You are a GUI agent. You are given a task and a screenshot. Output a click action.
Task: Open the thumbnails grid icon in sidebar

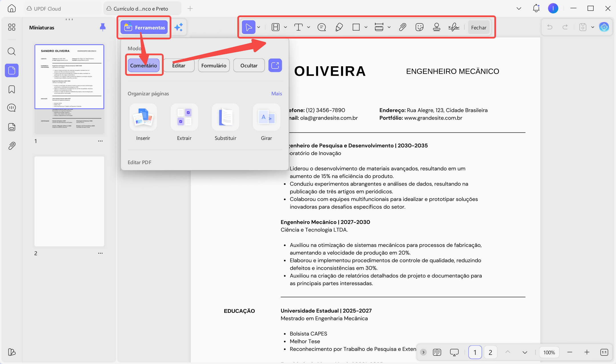(11, 27)
